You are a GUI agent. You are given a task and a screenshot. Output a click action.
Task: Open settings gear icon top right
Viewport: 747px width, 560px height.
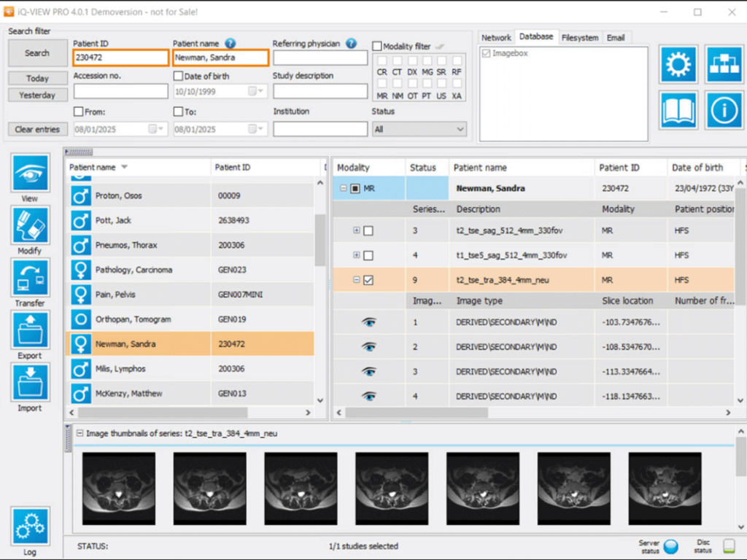click(678, 64)
